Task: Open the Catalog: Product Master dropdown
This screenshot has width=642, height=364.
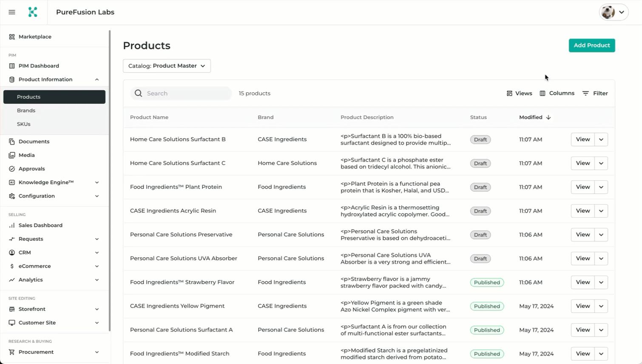Action: (167, 66)
